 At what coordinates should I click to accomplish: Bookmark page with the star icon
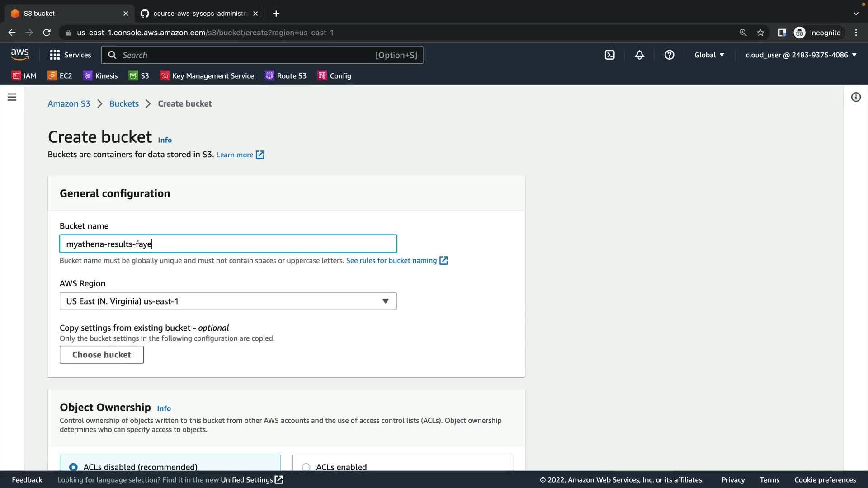tap(760, 33)
